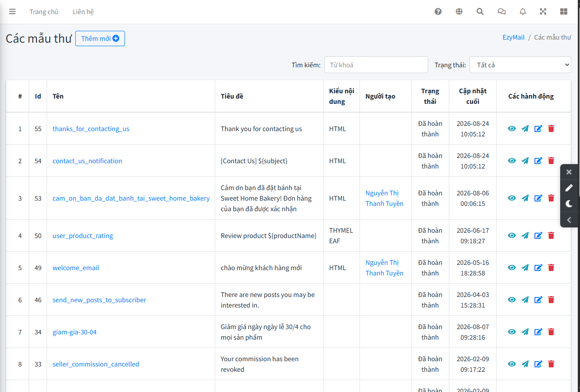
Task: Delete the Sweet Home Bakery template
Action: (551, 198)
